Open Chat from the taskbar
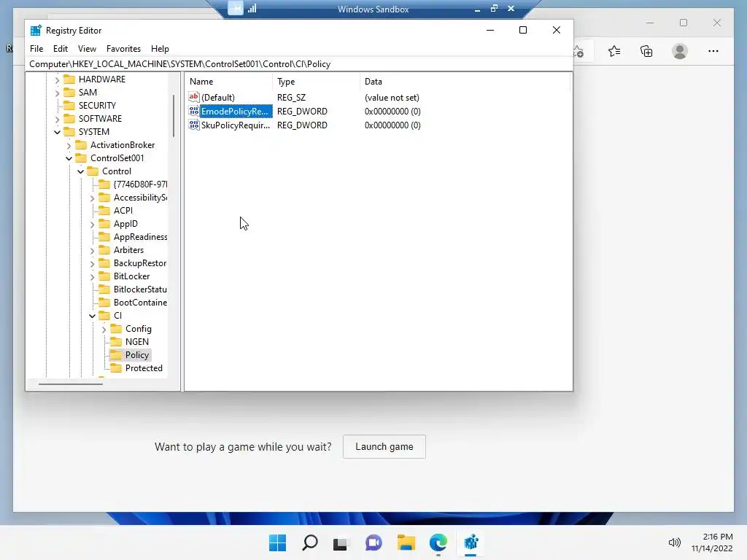The image size is (747, 560). (x=373, y=542)
